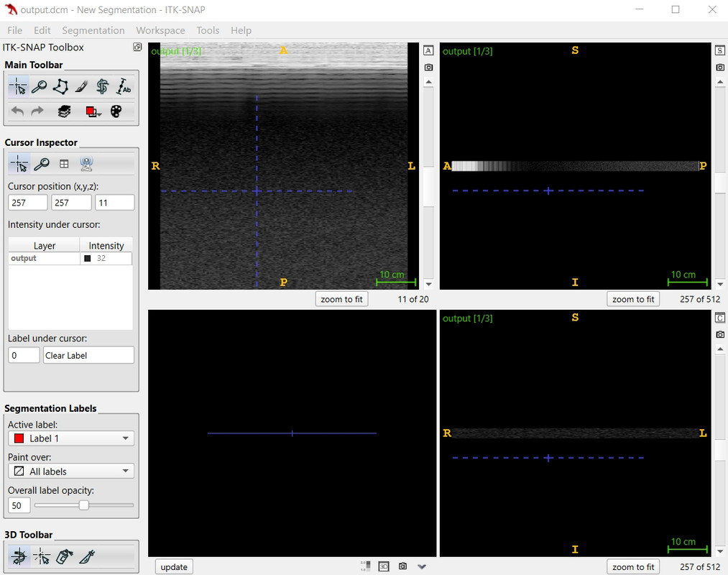Take snapshot of the 3D view

click(402, 566)
